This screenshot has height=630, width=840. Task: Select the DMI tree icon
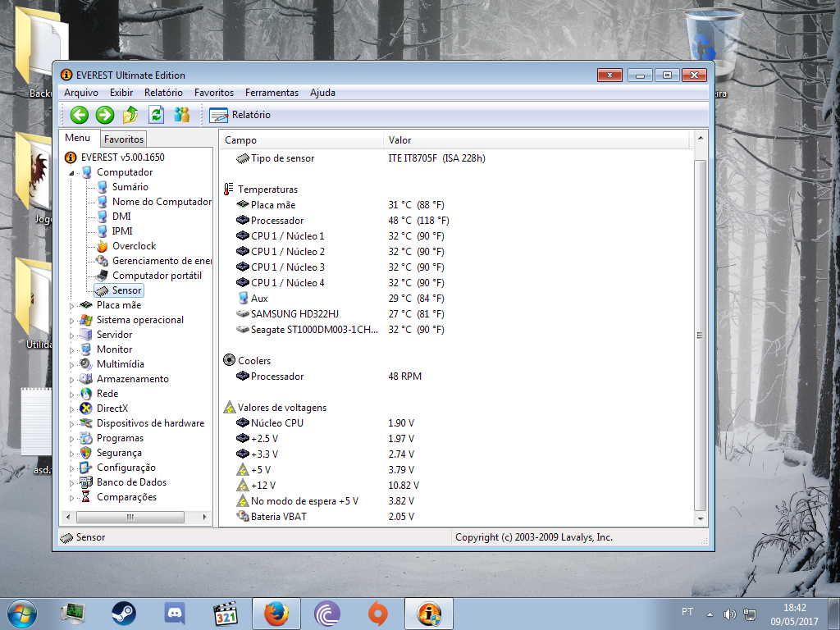[x=102, y=217]
